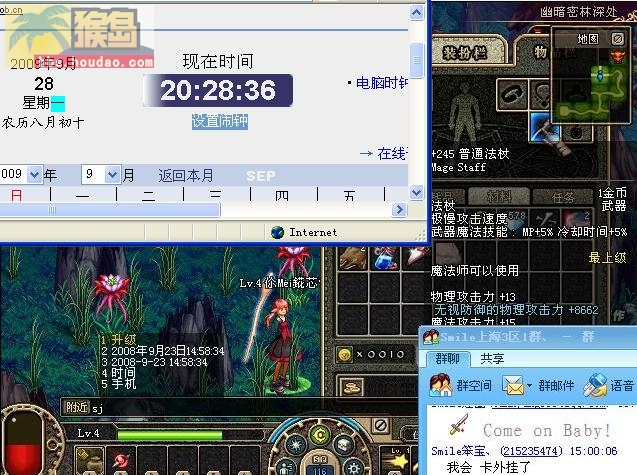
Task: Click the browser horizontal scrollbar right arrow
Action: (400, 210)
